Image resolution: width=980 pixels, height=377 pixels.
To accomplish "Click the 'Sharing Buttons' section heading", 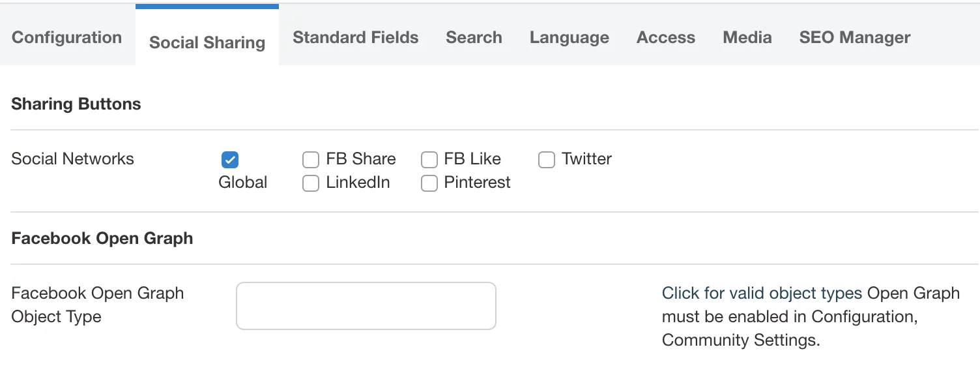I will pos(76,104).
